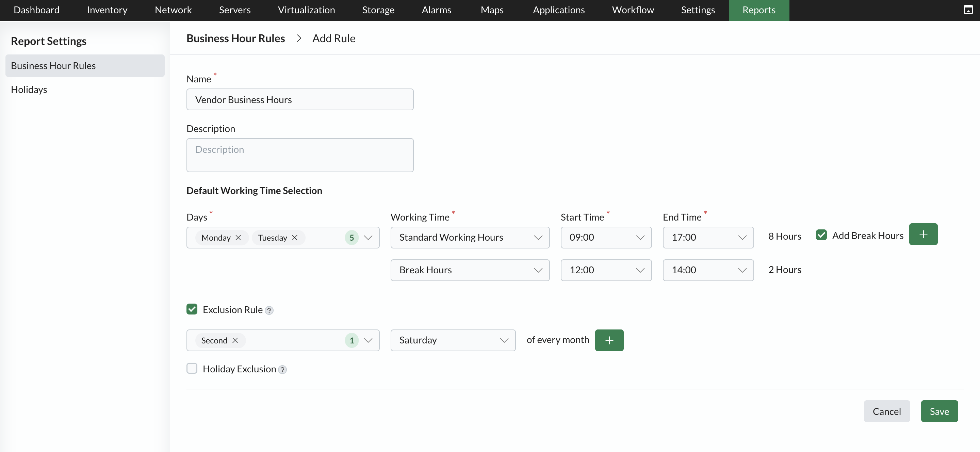
Task: Go to the Workflow tab
Action: (x=633, y=10)
